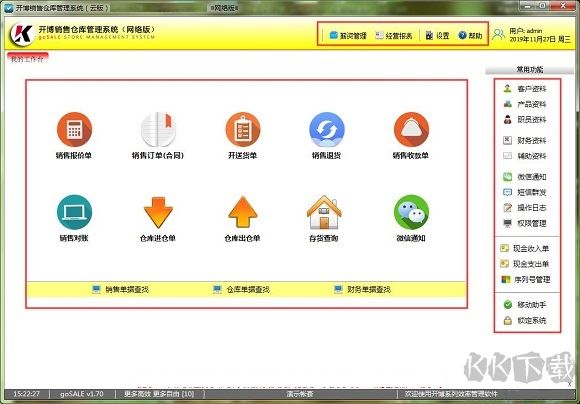Click the window title 开博销售仓库管理系统(云版)
The image size is (580, 404).
[62, 8]
